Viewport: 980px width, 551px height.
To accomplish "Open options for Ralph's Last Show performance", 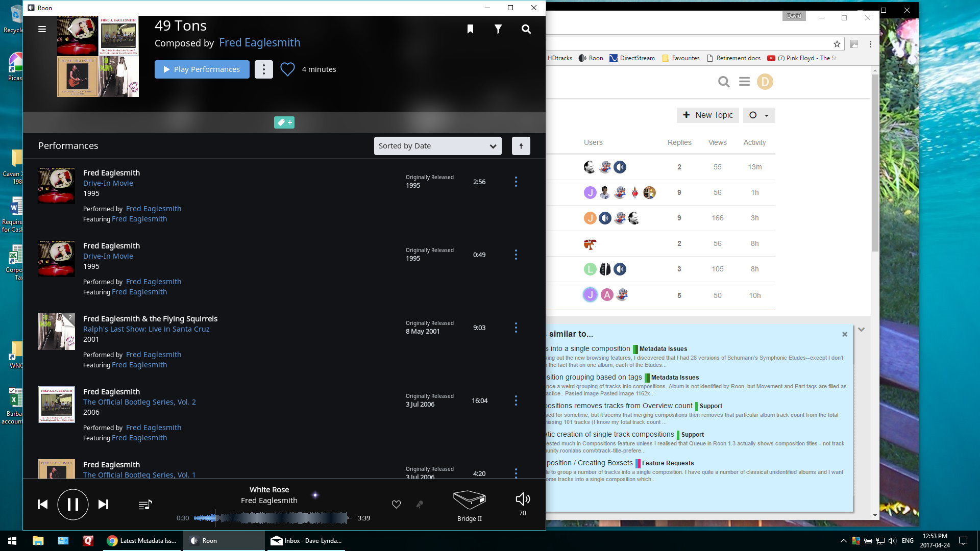I will coord(516,328).
